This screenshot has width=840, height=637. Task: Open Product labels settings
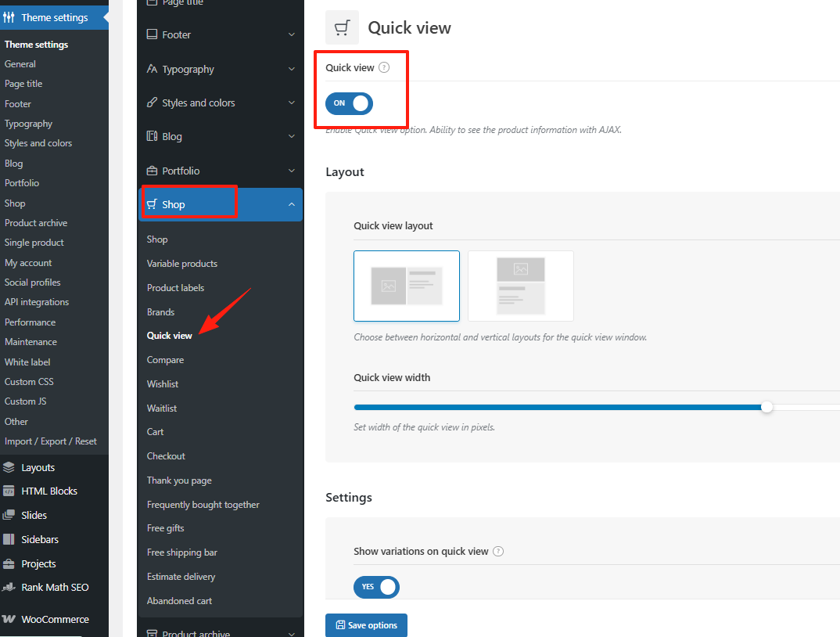click(x=176, y=287)
